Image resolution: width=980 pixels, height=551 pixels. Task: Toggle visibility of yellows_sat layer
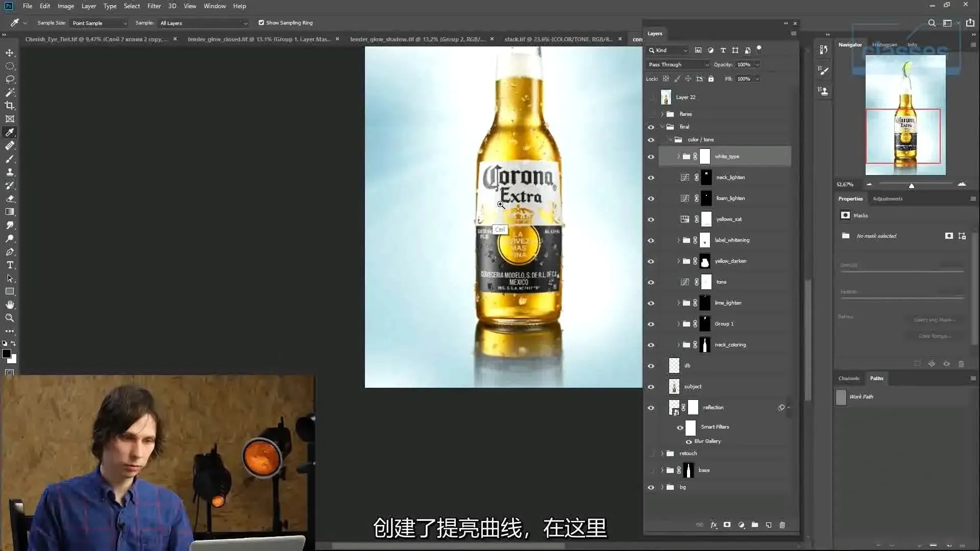coord(651,219)
